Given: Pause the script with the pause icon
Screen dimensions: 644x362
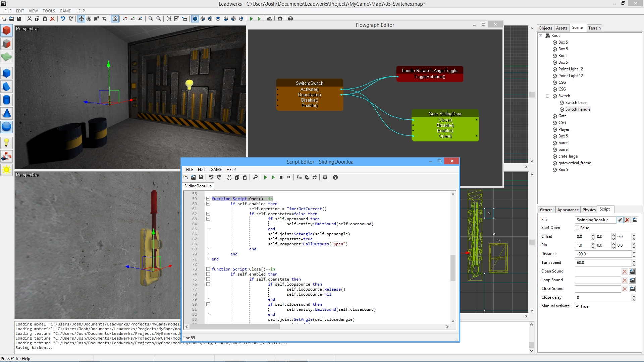Looking at the screenshot, I should point(289,177).
